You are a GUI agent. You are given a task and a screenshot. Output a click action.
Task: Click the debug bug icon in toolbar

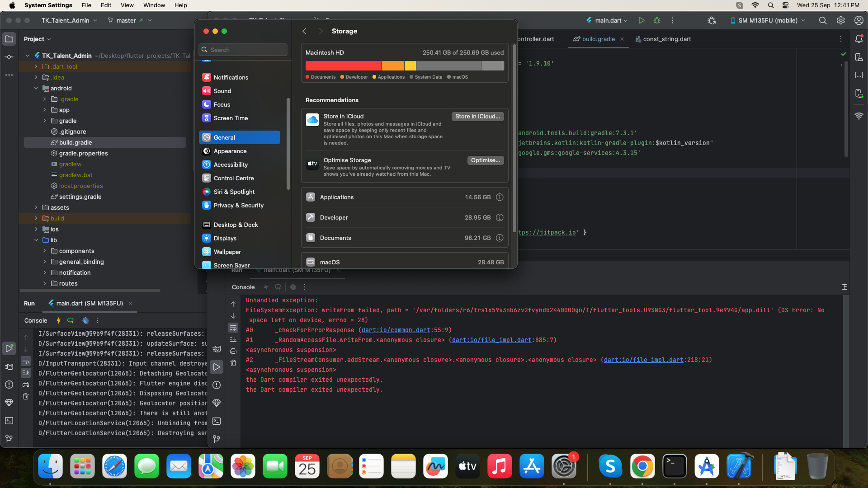[657, 20]
